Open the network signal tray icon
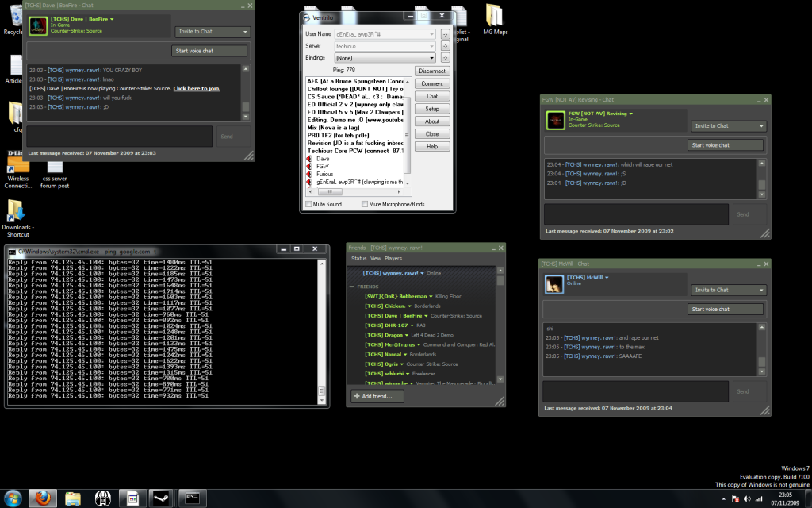This screenshot has width=812, height=508. click(x=759, y=498)
